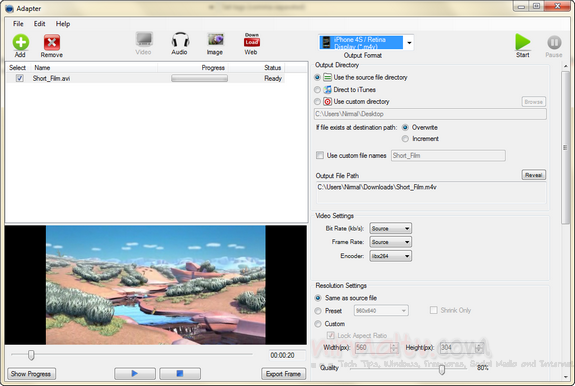
Task: Open the Edit menu
Action: coord(39,24)
